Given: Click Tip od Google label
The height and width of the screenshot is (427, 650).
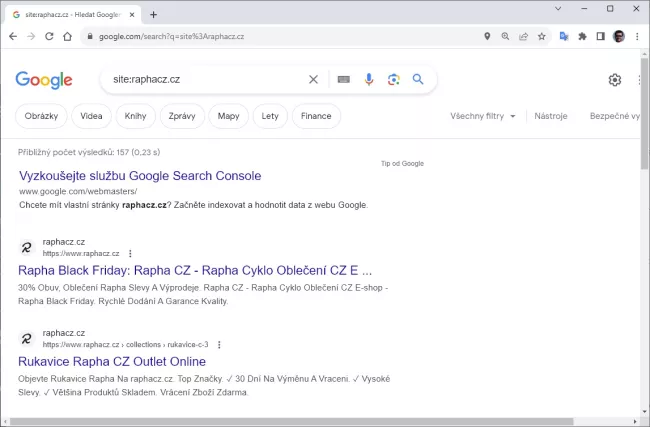Looking at the screenshot, I should click(x=402, y=163).
